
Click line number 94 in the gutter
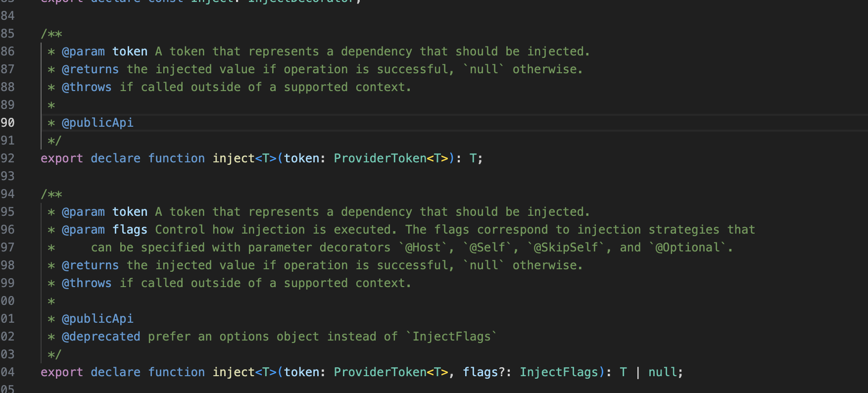click(7, 194)
